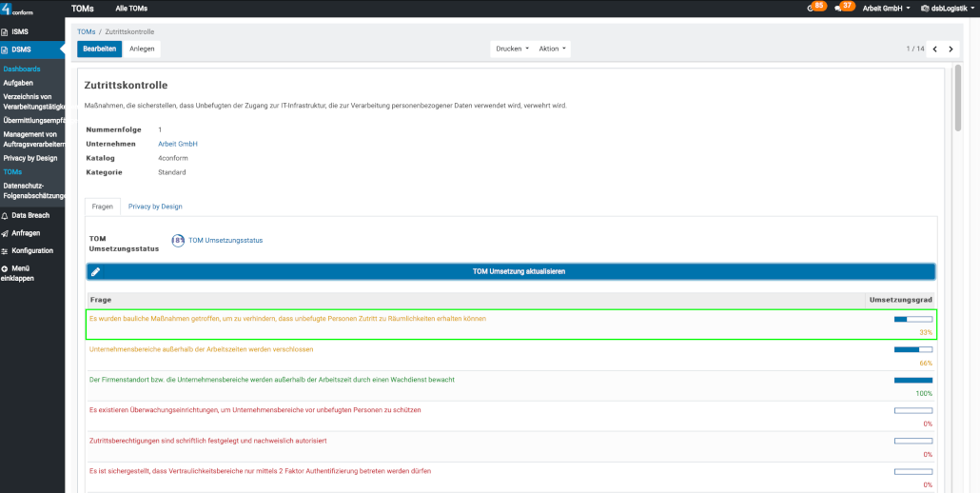Go to previous record arrow
Image resolution: width=980 pixels, height=493 pixels.
tap(934, 49)
